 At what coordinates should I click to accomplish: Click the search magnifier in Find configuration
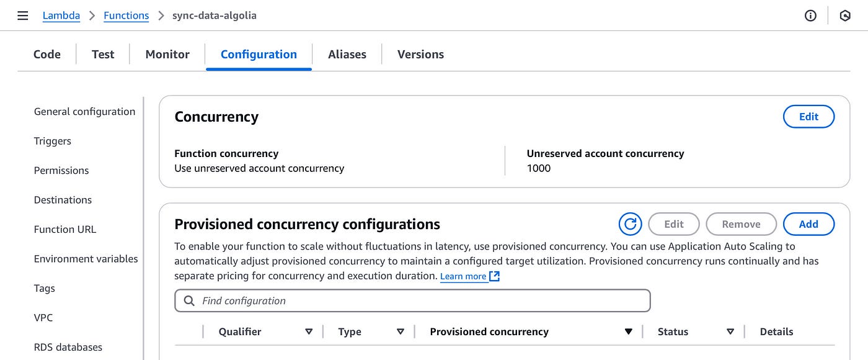(189, 300)
